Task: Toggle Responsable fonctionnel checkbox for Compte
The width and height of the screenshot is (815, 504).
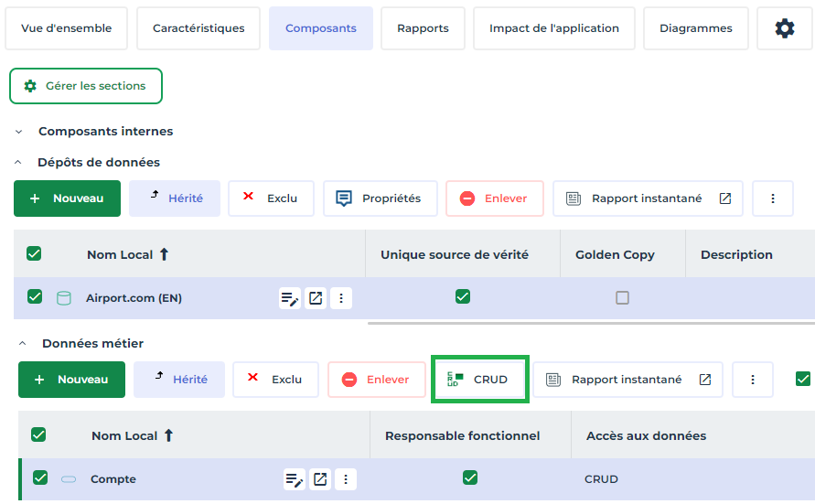Action: click(470, 477)
